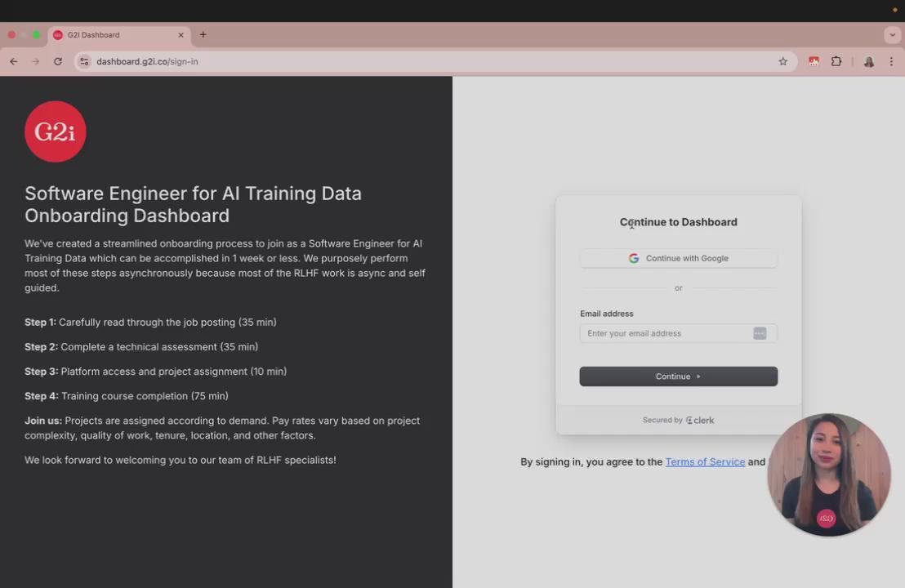Open the Terms of Service link

pos(705,461)
